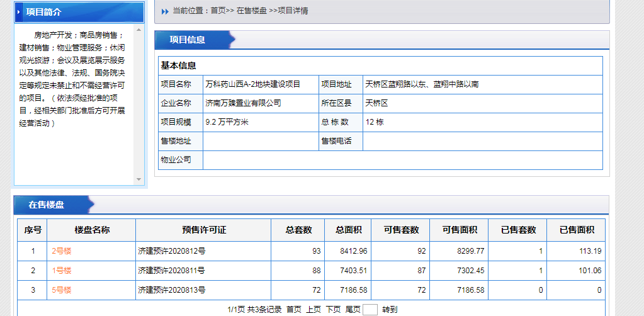Click the 物业公司 label cell
The image size is (644, 316).
pyautogui.click(x=181, y=160)
